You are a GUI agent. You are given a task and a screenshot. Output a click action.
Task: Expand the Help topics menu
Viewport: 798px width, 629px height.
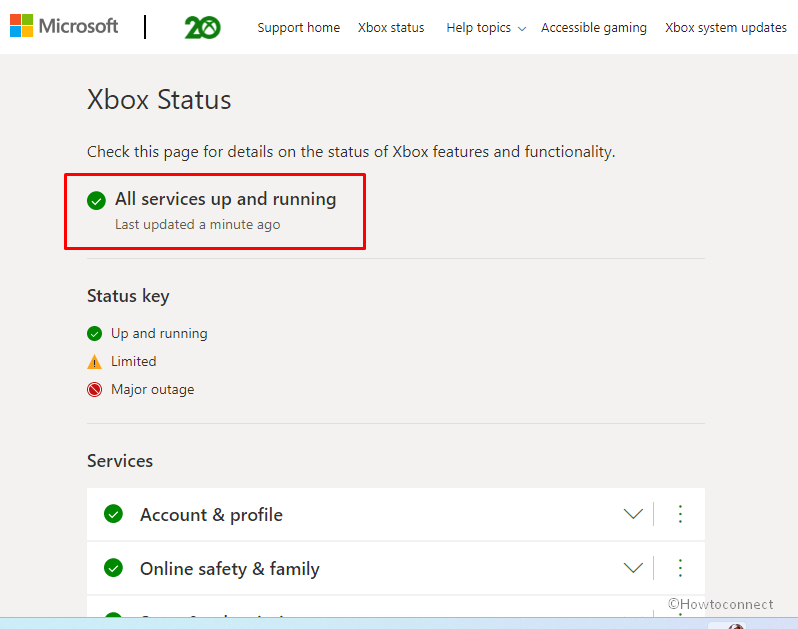pyautogui.click(x=486, y=27)
